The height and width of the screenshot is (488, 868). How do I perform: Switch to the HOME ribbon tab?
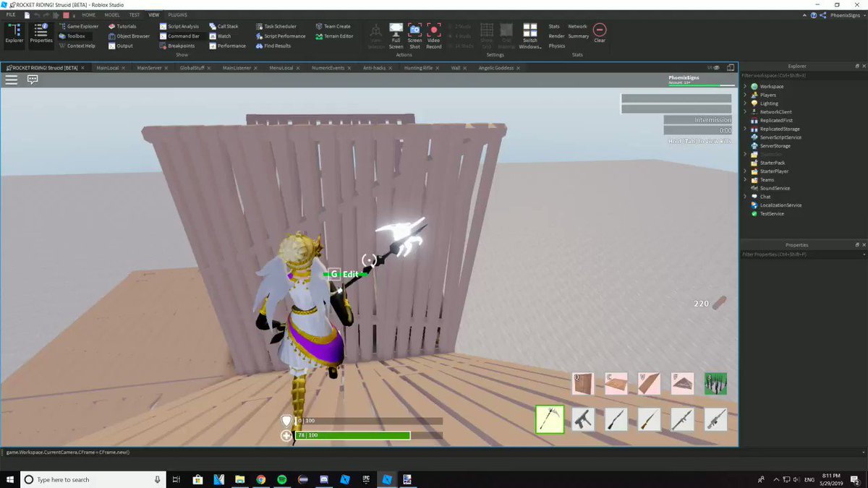pyautogui.click(x=88, y=14)
